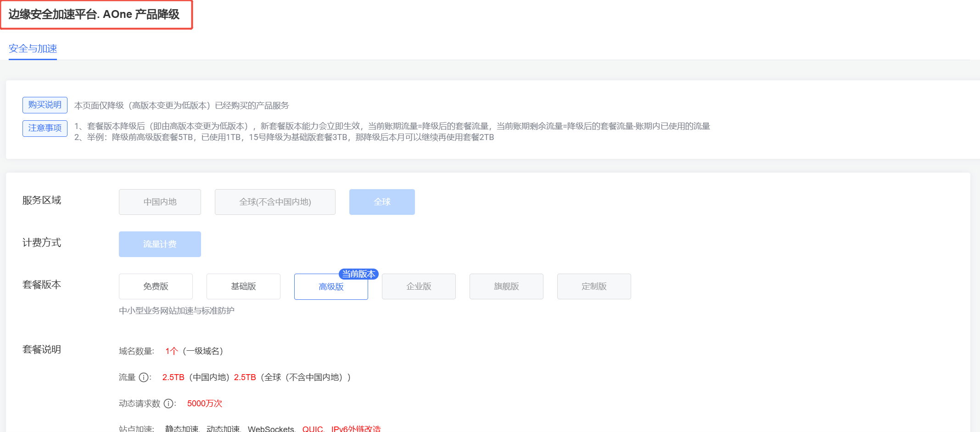Image resolution: width=980 pixels, height=432 pixels.
Task: Click the 套餐说明 label
Action: [x=42, y=349]
